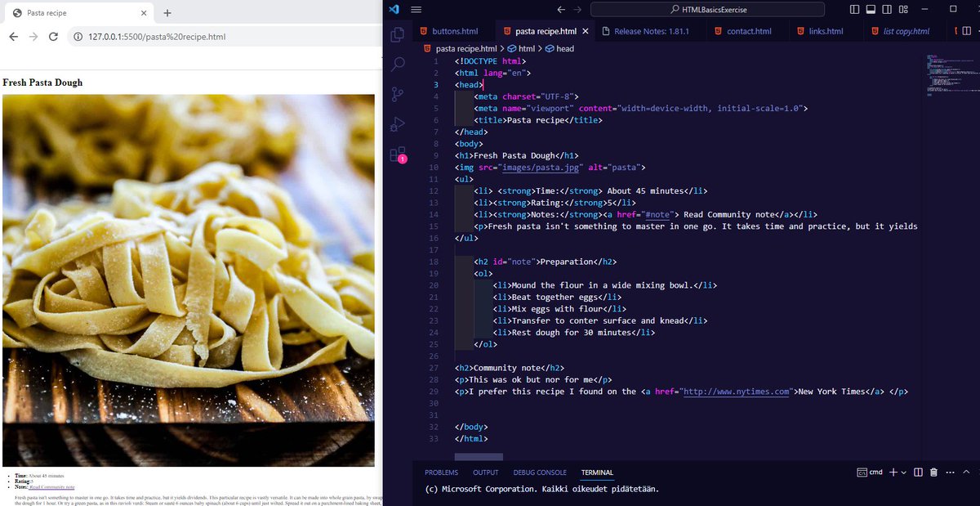This screenshot has width=980, height=506.
Task: Reload the Chrome page
Action: tap(54, 37)
